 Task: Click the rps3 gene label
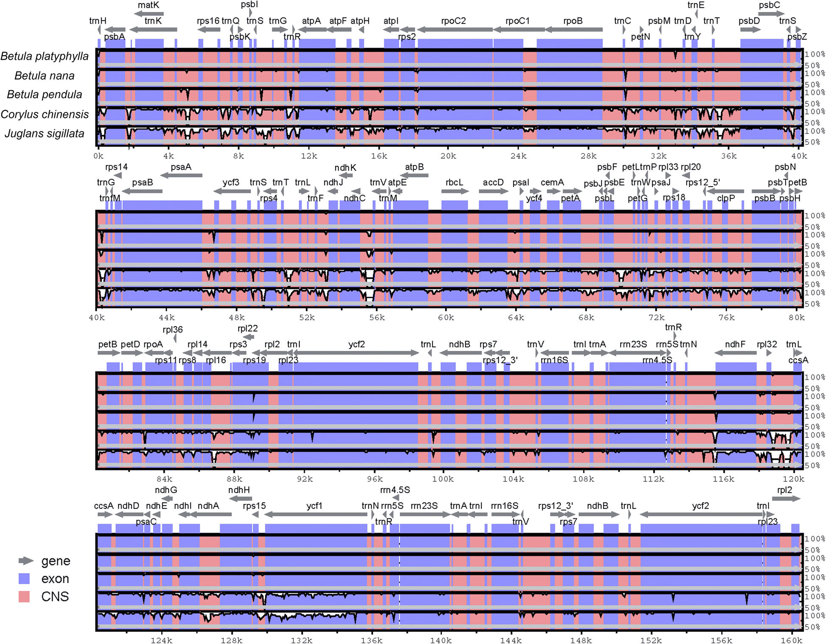point(238,344)
